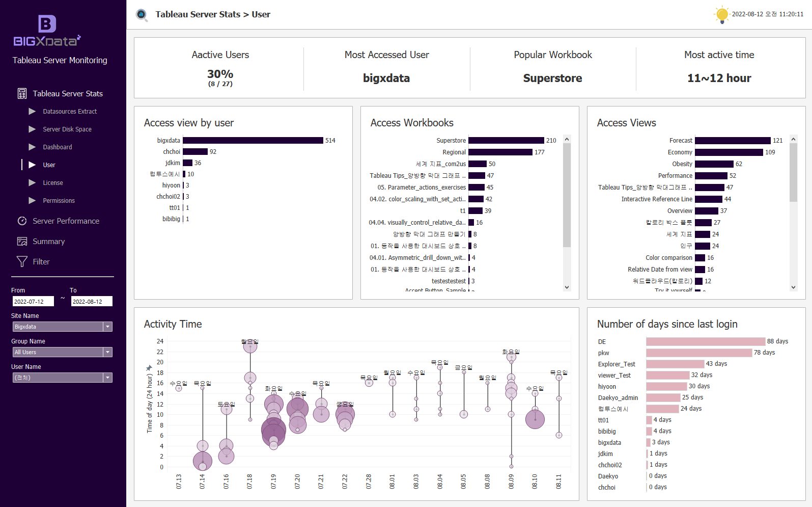Click the arrow icon beside Datasources Extract

[x=32, y=111]
